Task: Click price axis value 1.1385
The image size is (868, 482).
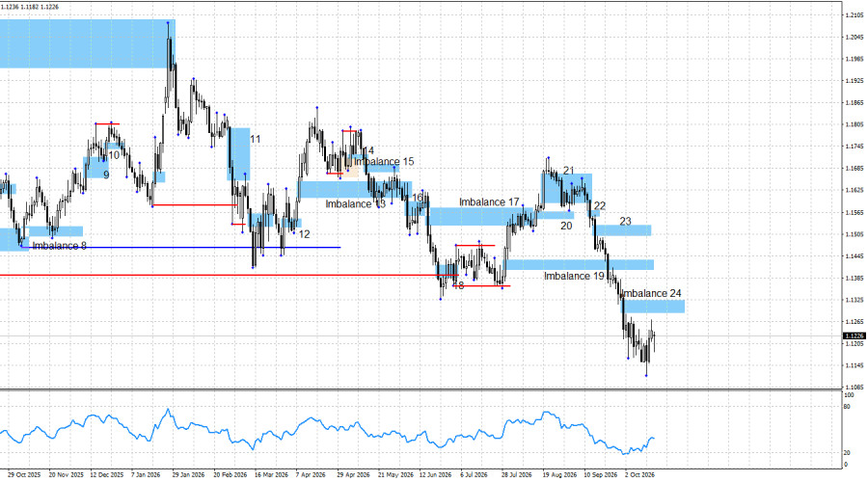Action: tap(854, 278)
